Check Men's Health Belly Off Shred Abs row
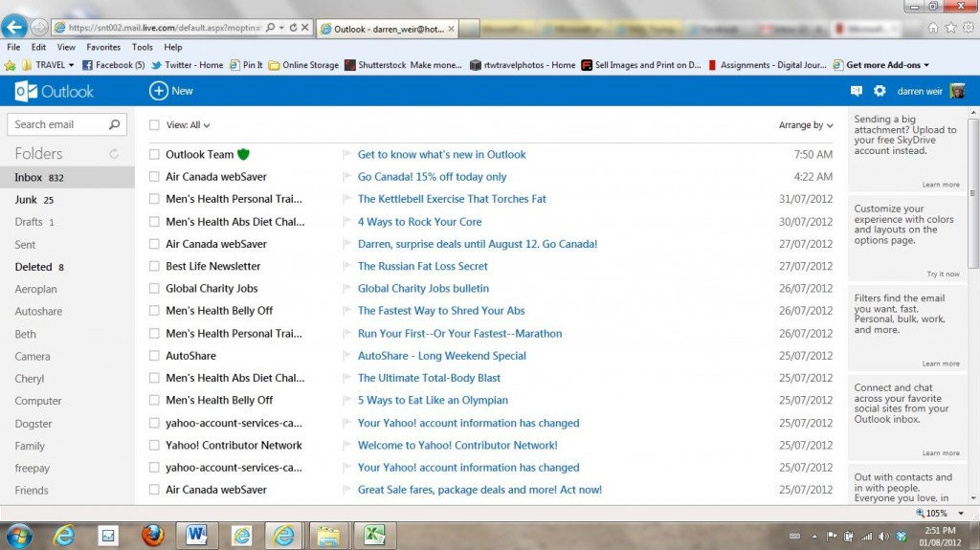The width and height of the screenshot is (980, 550). pyautogui.click(x=154, y=311)
